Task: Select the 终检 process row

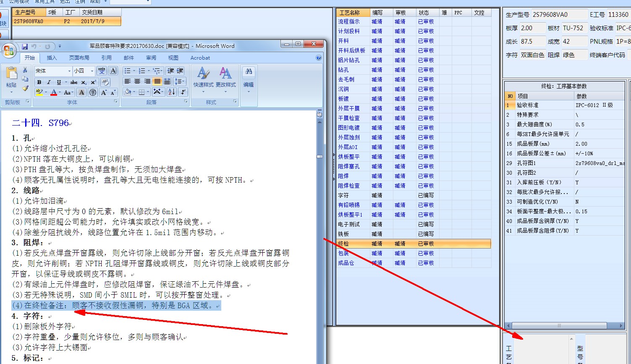Action: click(x=414, y=244)
